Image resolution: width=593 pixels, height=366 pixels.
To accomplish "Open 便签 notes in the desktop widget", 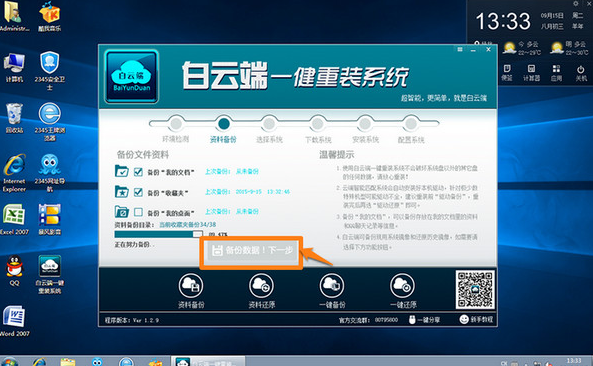I will coord(507,73).
